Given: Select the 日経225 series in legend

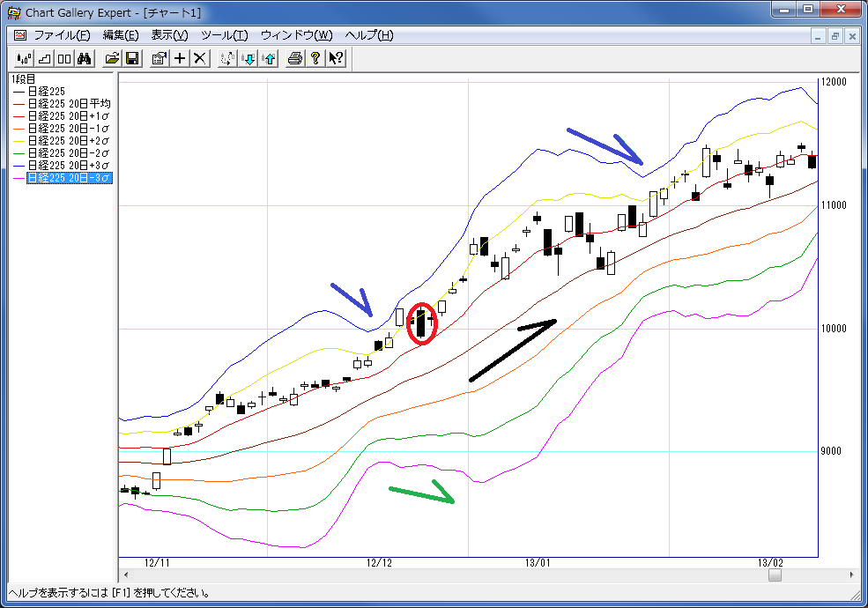Looking at the screenshot, I should [x=47, y=92].
